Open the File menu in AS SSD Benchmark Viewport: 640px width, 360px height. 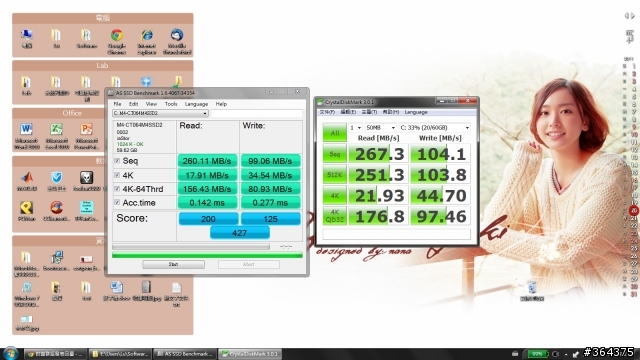[x=117, y=104]
